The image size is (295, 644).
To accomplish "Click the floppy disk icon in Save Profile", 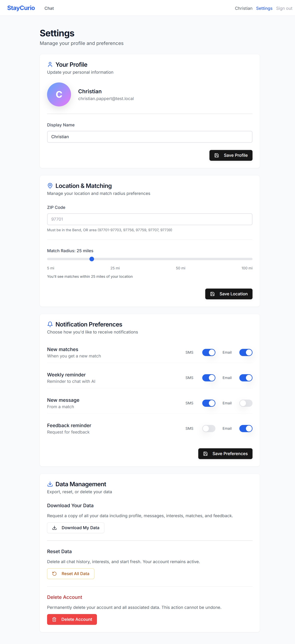I will tap(217, 155).
